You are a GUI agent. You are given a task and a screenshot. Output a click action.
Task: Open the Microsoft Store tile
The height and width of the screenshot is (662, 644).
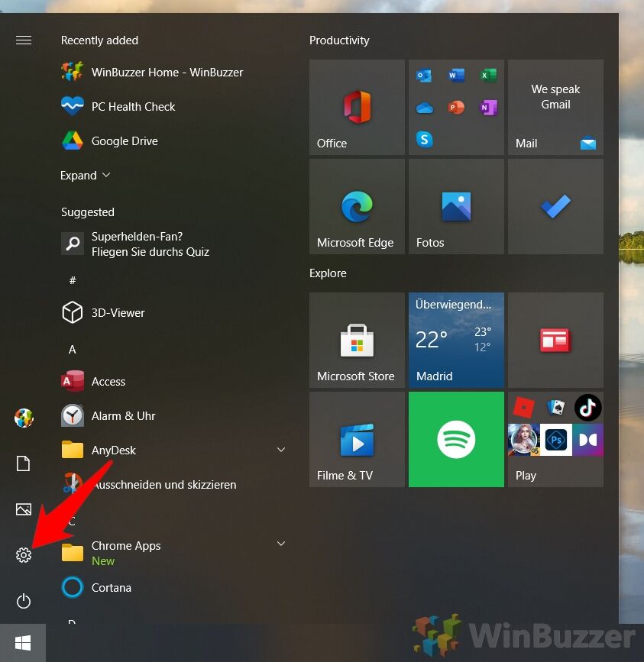click(357, 340)
